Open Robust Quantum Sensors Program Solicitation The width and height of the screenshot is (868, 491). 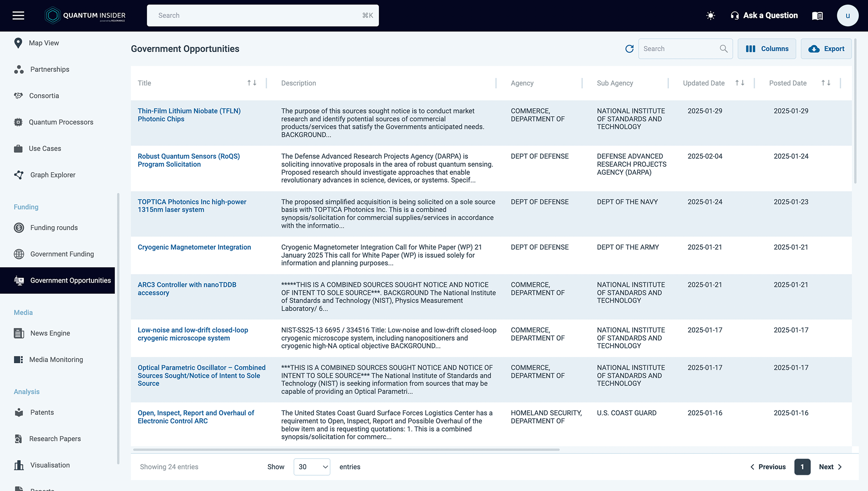(x=189, y=160)
